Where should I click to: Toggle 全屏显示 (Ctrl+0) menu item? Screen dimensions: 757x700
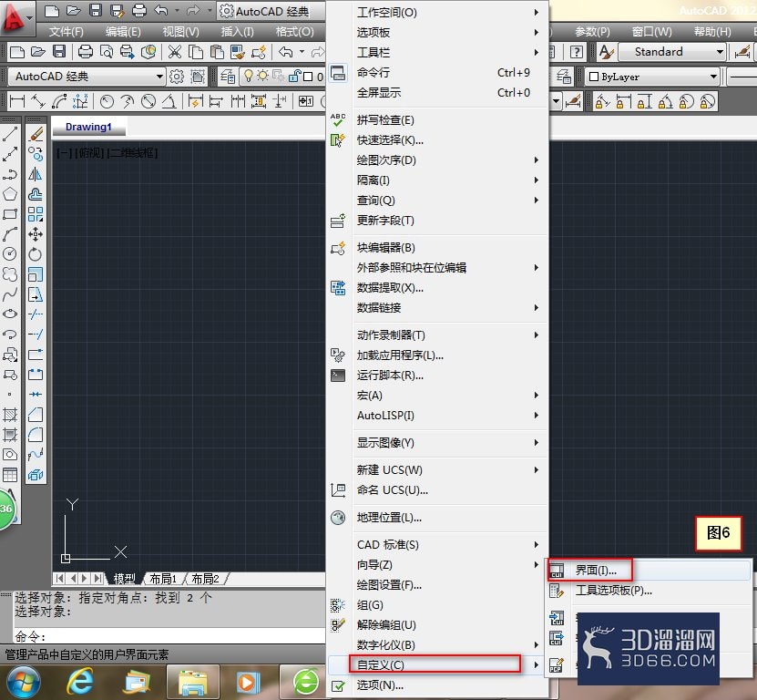tap(437, 93)
